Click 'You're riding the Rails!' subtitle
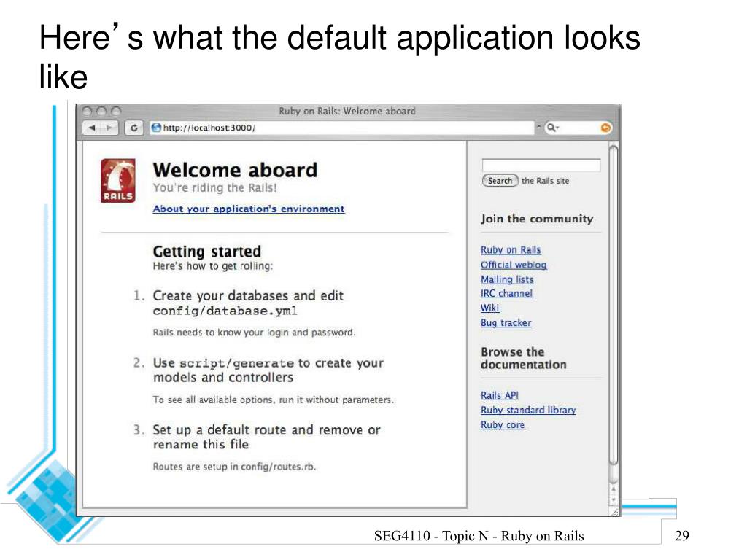Screen dimensions: 747x560 pyautogui.click(x=215, y=187)
